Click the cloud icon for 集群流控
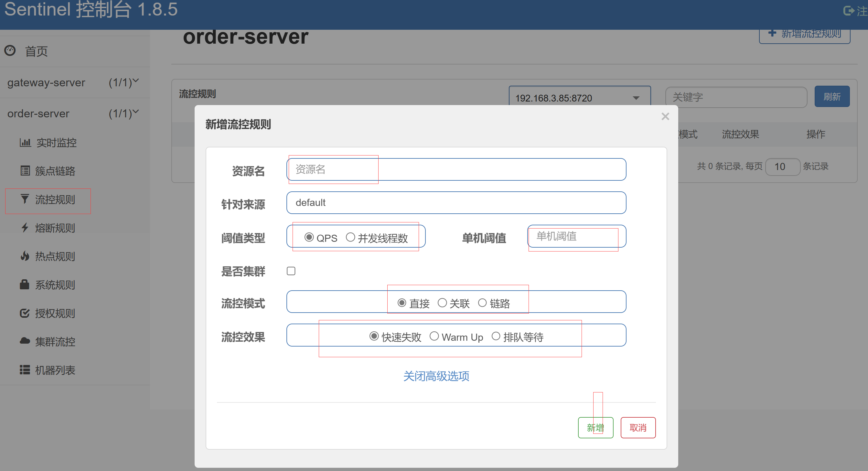868x471 pixels. 25,341
